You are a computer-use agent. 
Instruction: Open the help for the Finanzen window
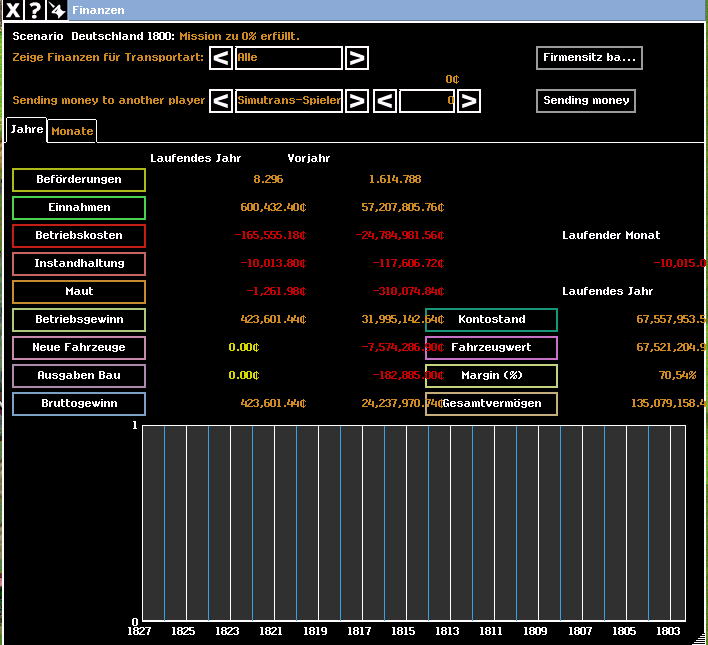point(35,10)
